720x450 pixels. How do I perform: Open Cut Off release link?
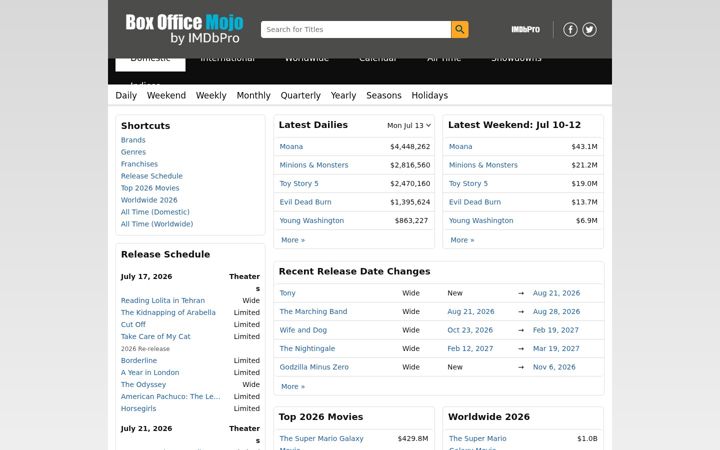point(133,324)
